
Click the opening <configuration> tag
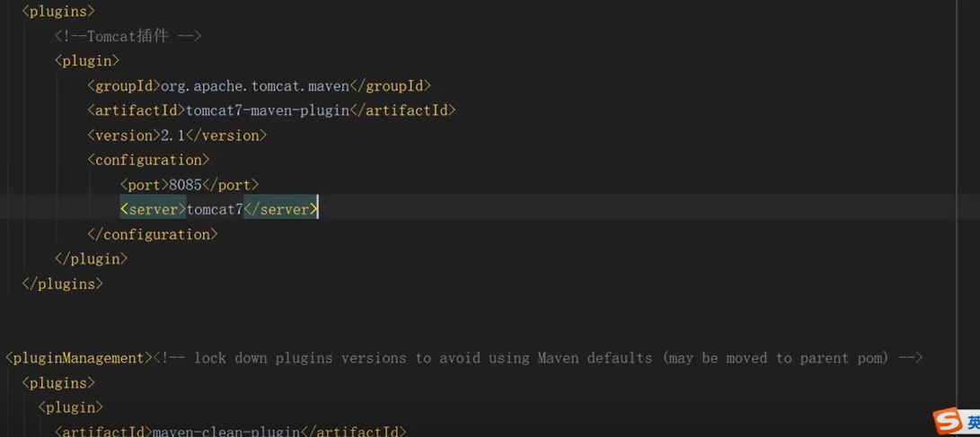[149, 160]
